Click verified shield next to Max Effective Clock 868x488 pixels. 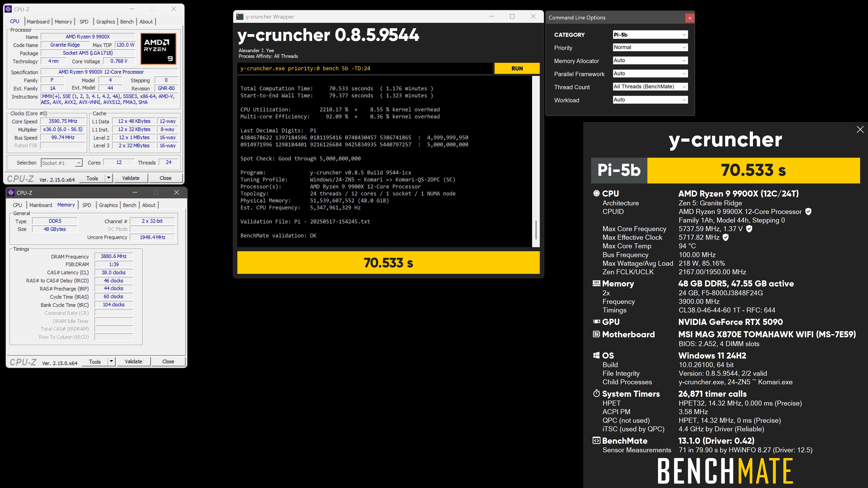click(x=726, y=237)
